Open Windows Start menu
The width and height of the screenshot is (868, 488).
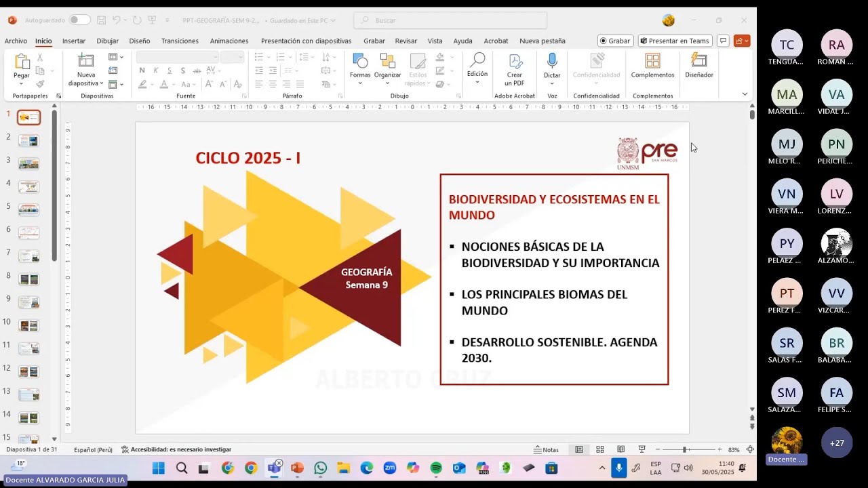tap(158, 468)
